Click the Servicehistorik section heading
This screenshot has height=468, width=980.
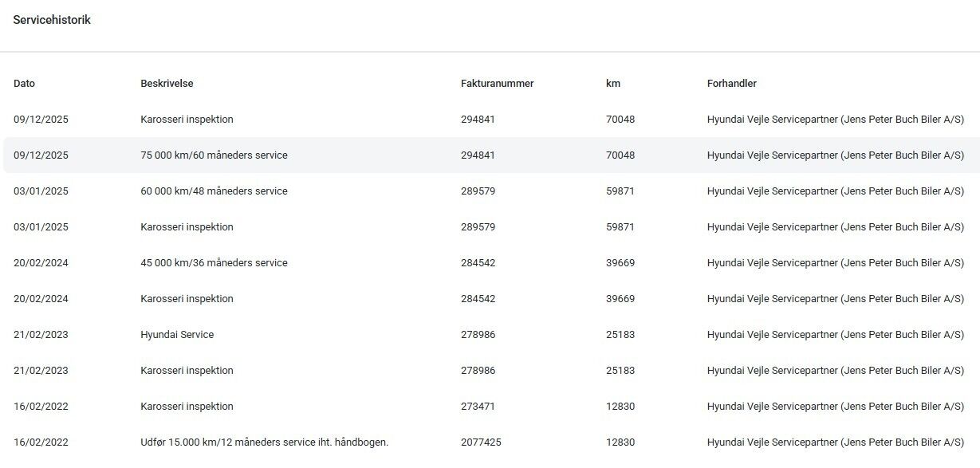point(52,20)
